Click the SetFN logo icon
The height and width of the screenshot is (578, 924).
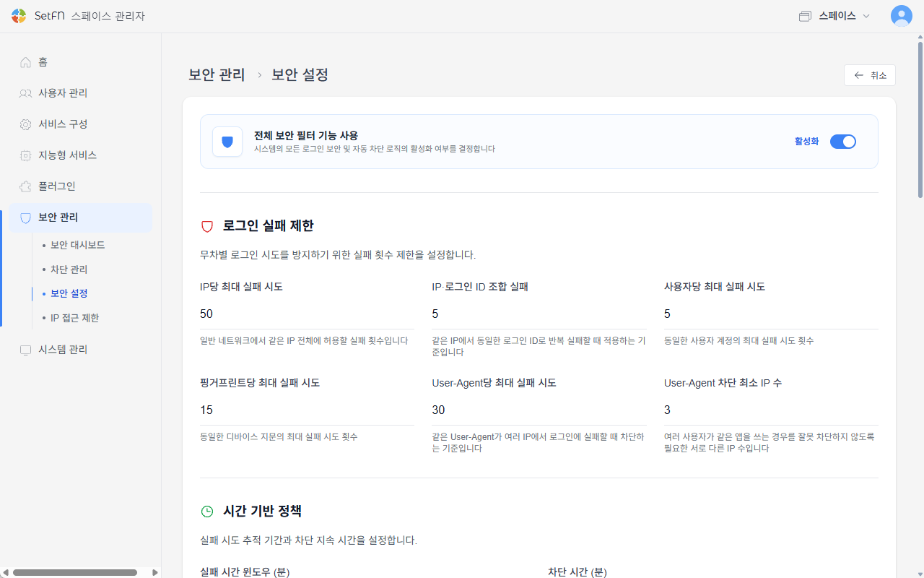(19, 16)
